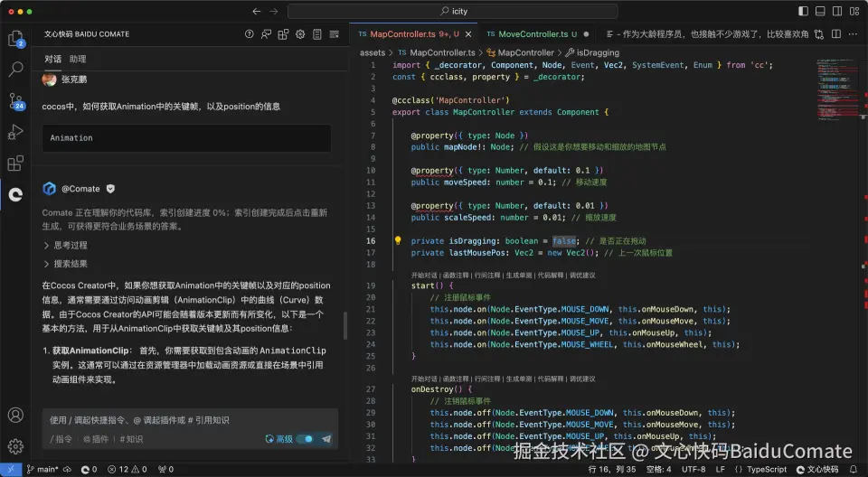The image size is (868, 477).
Task: Open the Explorer view in activity bar
Action: click(x=15, y=38)
